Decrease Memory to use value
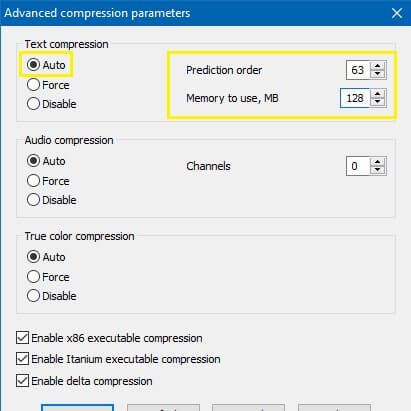Image resolution: width=411 pixels, height=411 pixels. click(x=377, y=102)
